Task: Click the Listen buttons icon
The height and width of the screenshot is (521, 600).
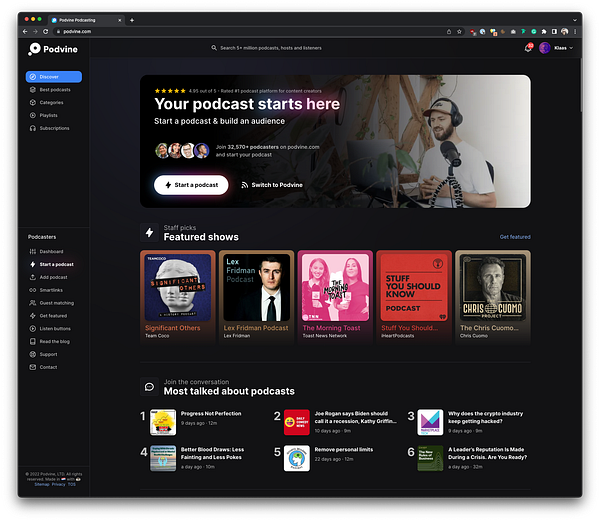Action: click(33, 329)
